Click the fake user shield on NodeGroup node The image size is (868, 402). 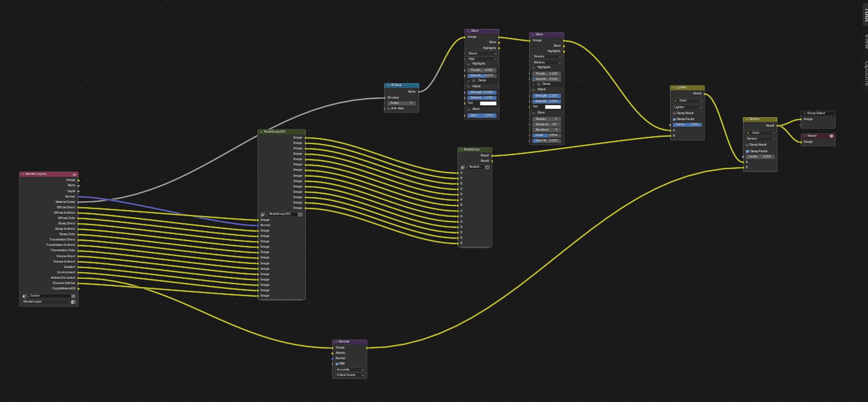tap(487, 167)
